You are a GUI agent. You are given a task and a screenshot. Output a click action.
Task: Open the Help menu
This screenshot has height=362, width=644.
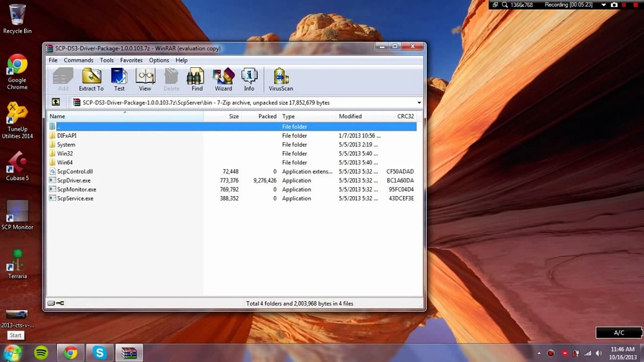(x=182, y=60)
